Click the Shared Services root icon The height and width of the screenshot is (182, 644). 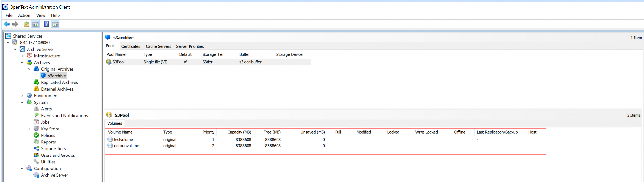[x=8, y=36]
